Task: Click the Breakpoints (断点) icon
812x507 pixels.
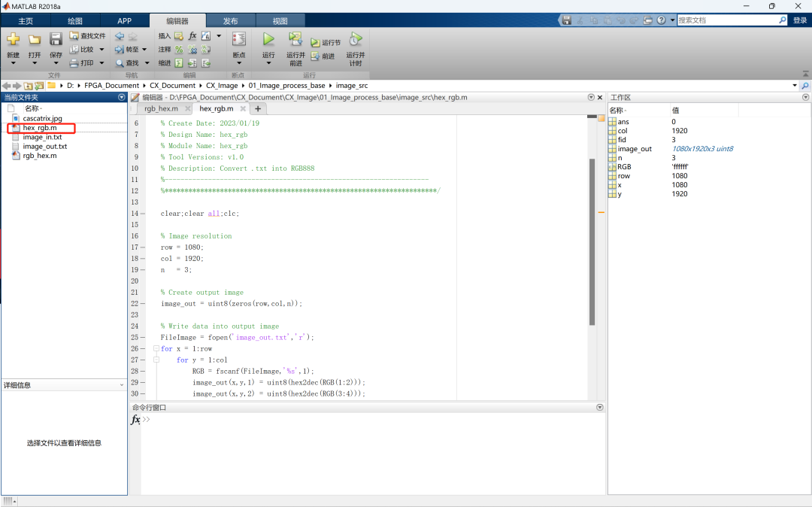Action: (239, 39)
